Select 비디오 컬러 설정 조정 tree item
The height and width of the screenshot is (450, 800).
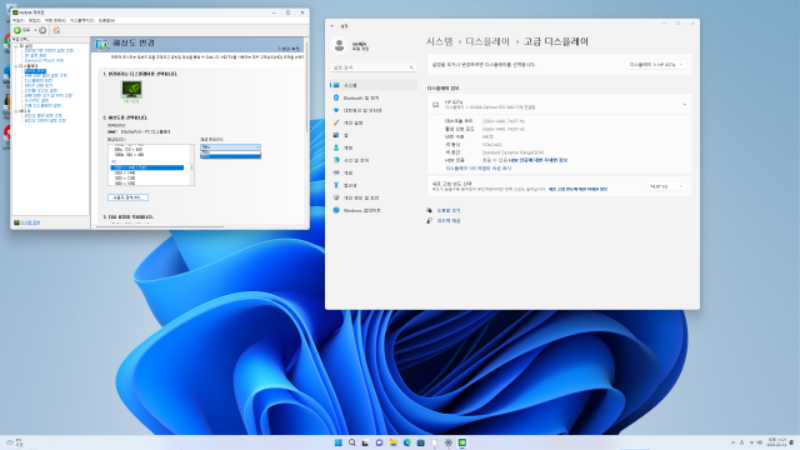click(x=43, y=116)
